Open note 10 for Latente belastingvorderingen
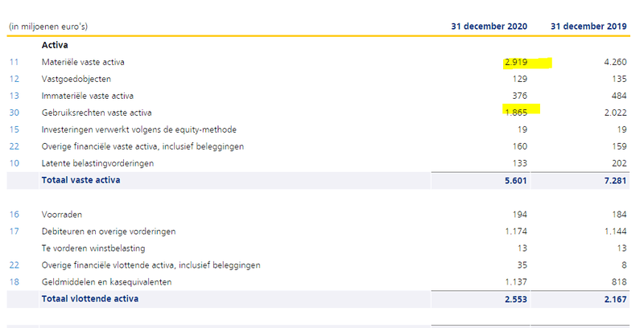Screen dimensions: 644x328 [x=13, y=163]
